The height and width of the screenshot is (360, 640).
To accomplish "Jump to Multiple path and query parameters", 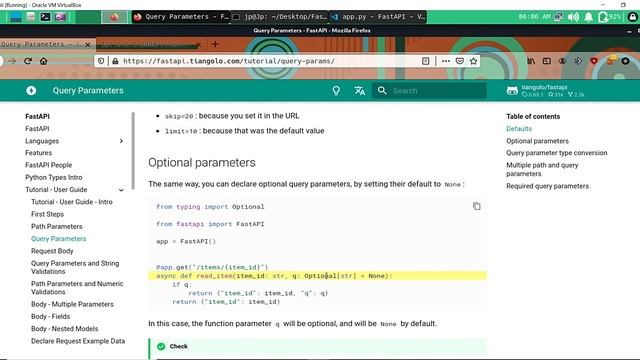I will click(542, 169).
